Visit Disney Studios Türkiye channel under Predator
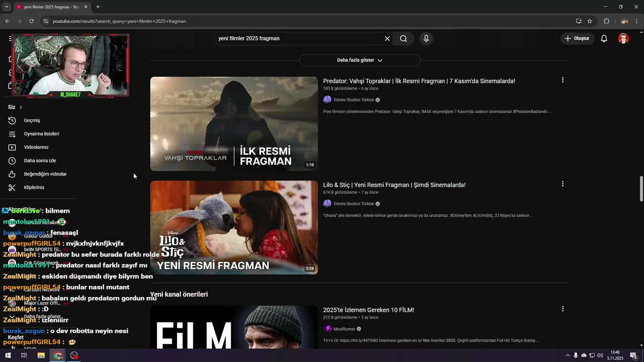644x362 pixels. click(354, 100)
